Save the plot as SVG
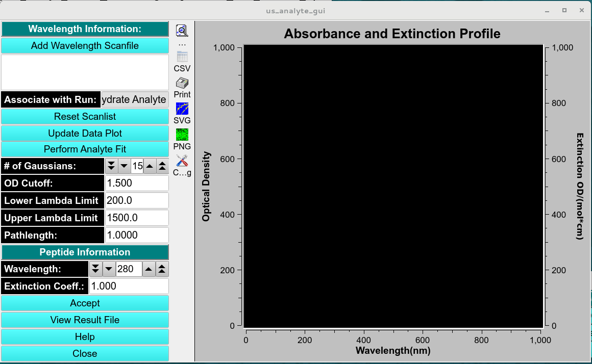The height and width of the screenshot is (364, 592). click(x=182, y=108)
